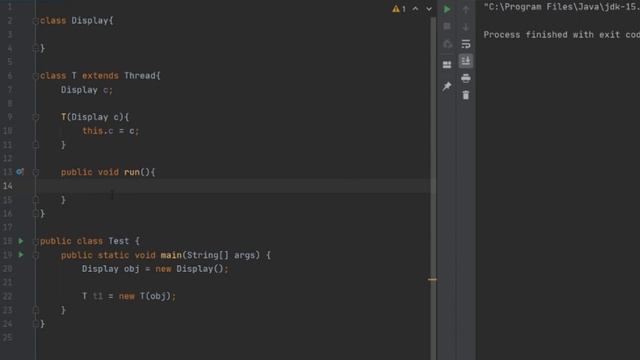Image resolution: width=640 pixels, height=360 pixels.
Task: Click 'Thread' in class T declaration
Action: [140, 76]
